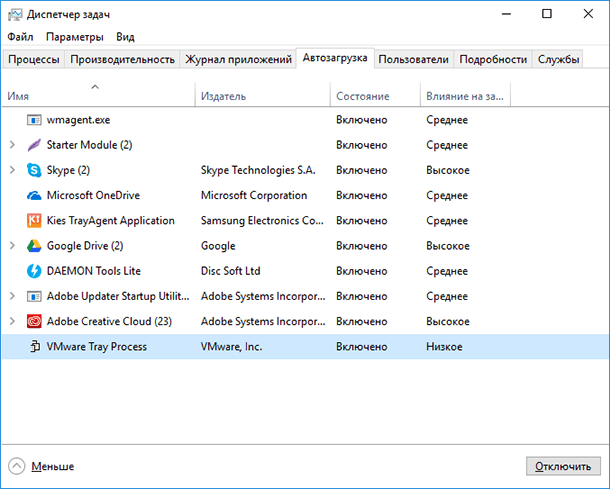
Task: Select the VMware Tray Process entry name
Action: [97, 347]
